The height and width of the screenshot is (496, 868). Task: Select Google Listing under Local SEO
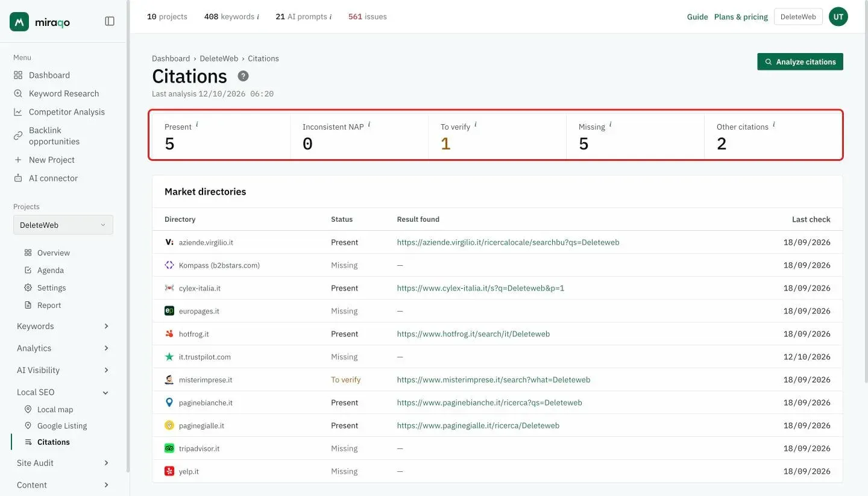[x=62, y=425]
